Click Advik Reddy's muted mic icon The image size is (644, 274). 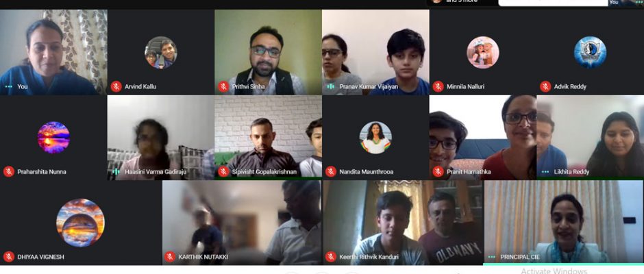point(545,87)
